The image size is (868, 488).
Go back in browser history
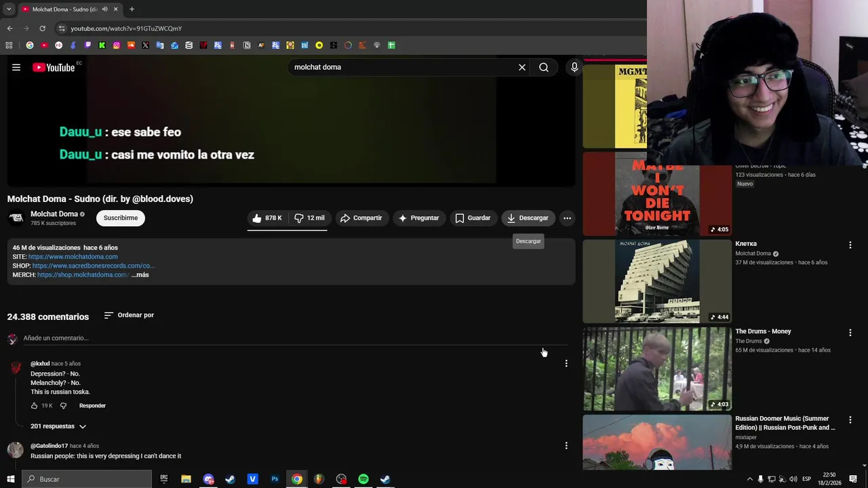(9, 28)
